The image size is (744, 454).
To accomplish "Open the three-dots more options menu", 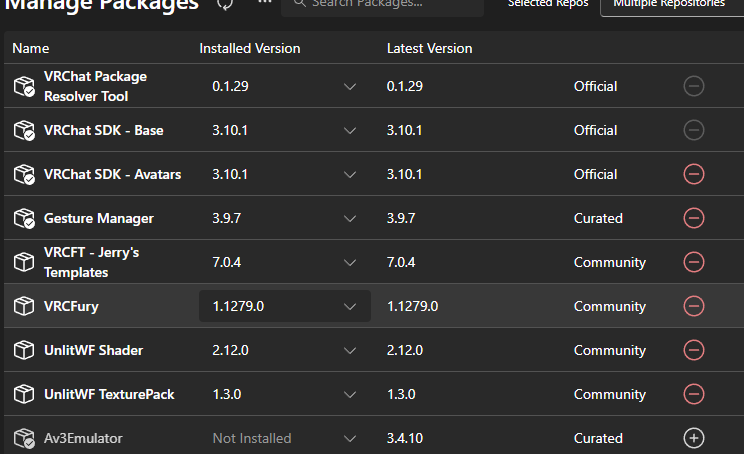I will click(x=264, y=4).
